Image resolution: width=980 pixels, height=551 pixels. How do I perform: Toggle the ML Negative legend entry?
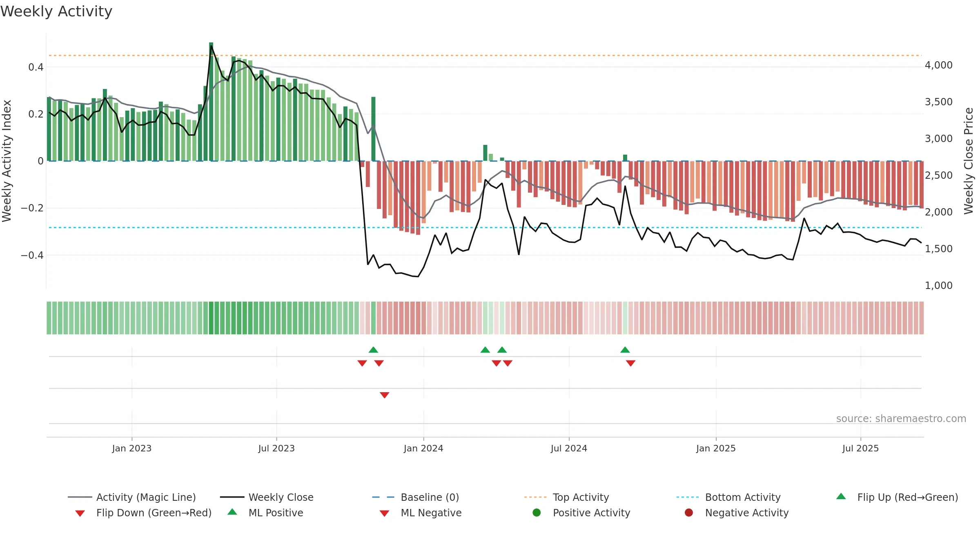point(421,513)
